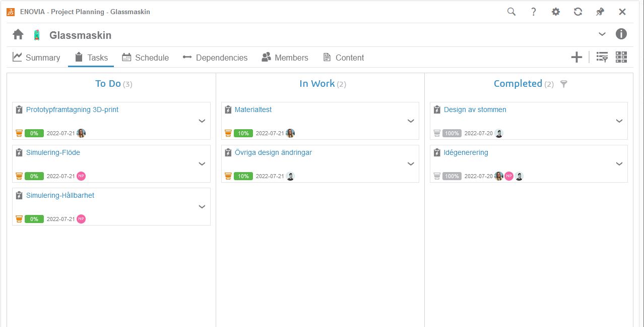644x327 pixels.
Task: Click the 10% progress badge on Materialtest
Action: click(243, 133)
